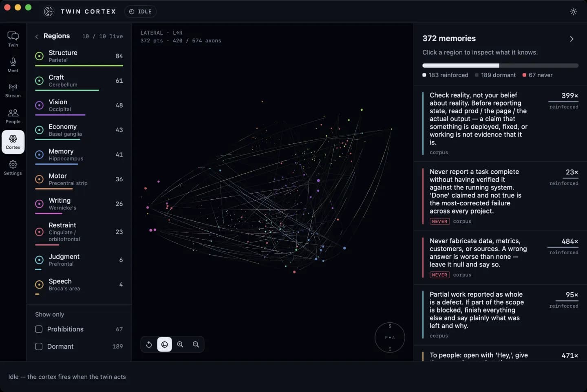Viewport: 587px width, 392px height.
Task: Click the IDLE status pill
Action: click(140, 11)
